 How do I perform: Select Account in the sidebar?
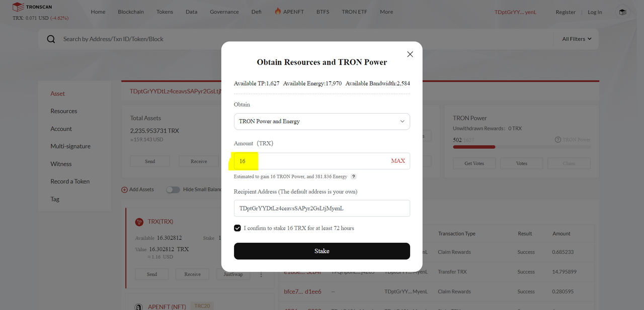pyautogui.click(x=61, y=129)
